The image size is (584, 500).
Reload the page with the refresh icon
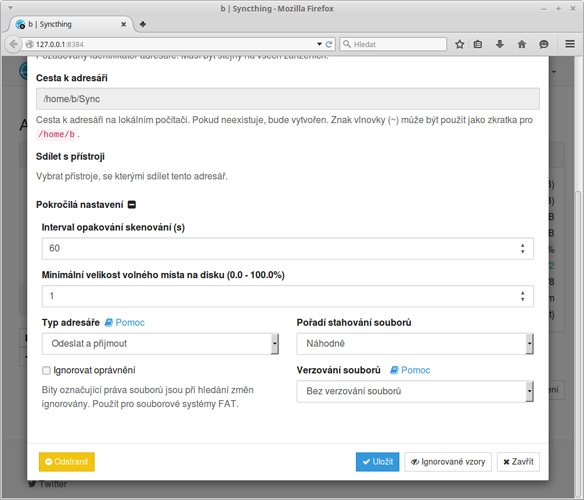(329, 44)
